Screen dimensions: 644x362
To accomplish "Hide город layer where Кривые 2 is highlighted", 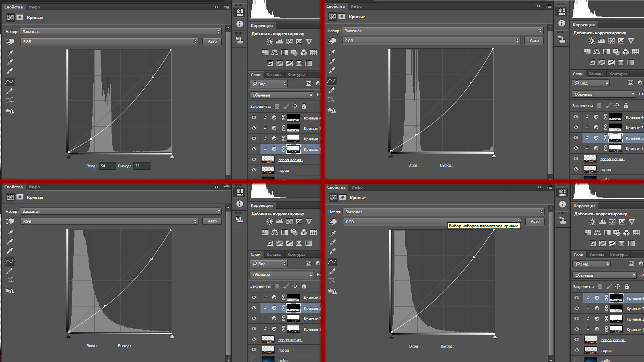I will coord(576,169).
